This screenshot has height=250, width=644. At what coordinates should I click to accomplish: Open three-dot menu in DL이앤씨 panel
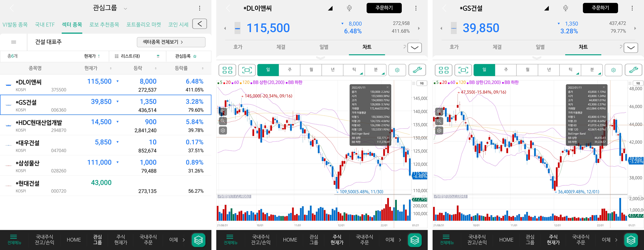coord(416,8)
